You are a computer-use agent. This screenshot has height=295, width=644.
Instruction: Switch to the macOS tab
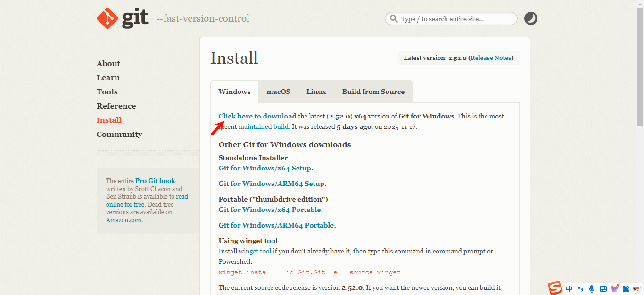click(278, 92)
